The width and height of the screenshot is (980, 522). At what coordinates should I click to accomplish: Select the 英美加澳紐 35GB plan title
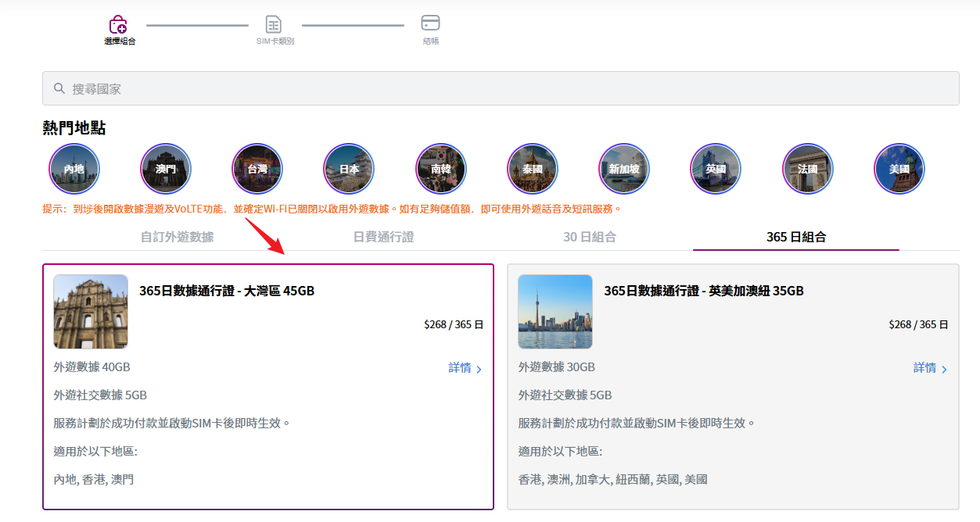point(703,291)
